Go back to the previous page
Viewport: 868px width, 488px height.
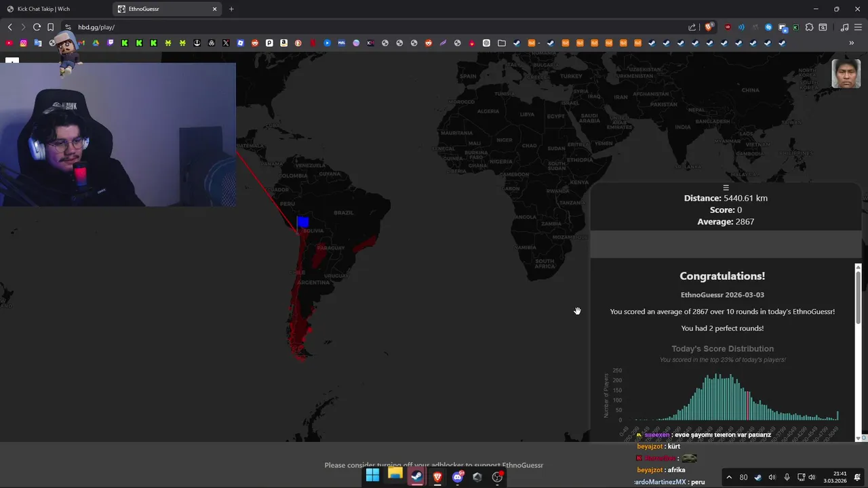click(x=9, y=27)
